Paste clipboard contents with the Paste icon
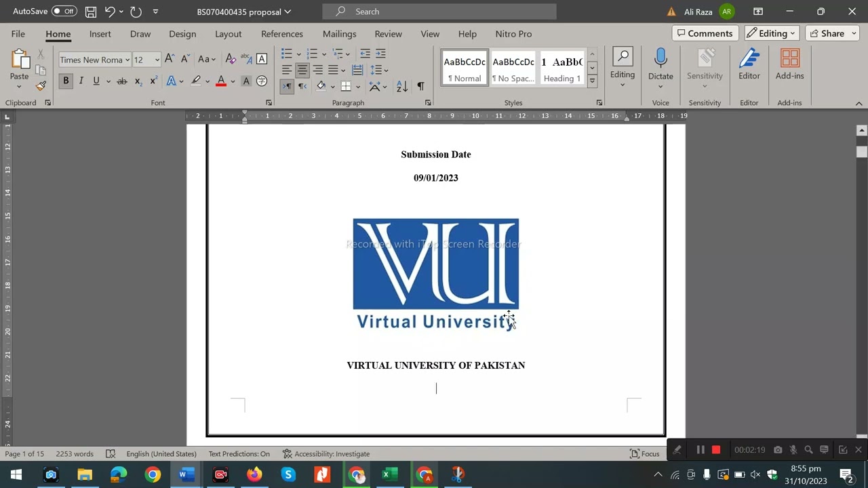 (x=19, y=60)
